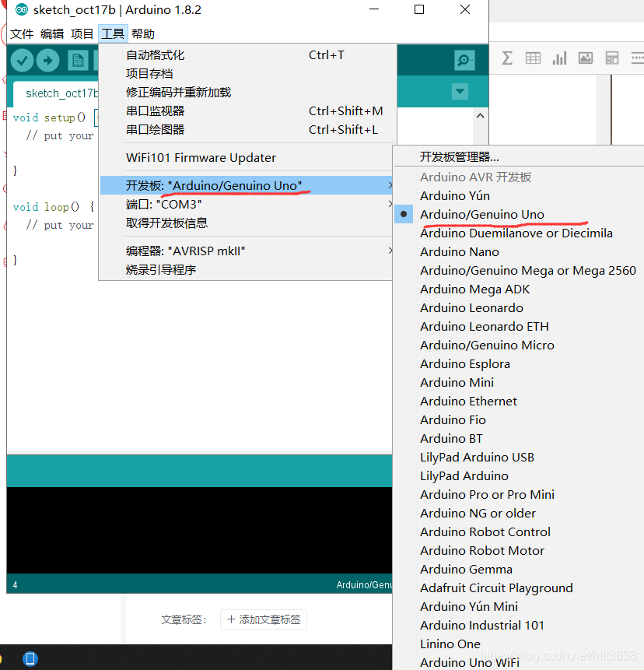Choose LilyPad Arduino USB board
The height and width of the screenshot is (670, 644).
pyautogui.click(x=519, y=458)
